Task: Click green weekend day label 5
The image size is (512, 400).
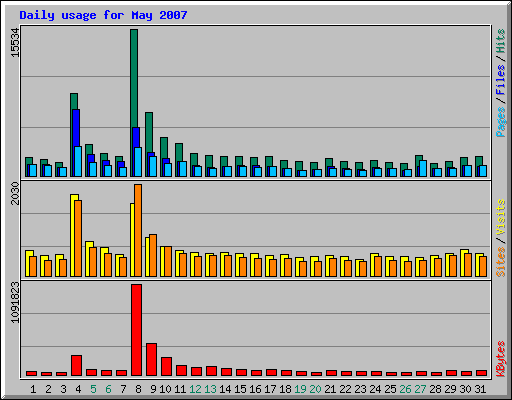Action: [x=93, y=389]
